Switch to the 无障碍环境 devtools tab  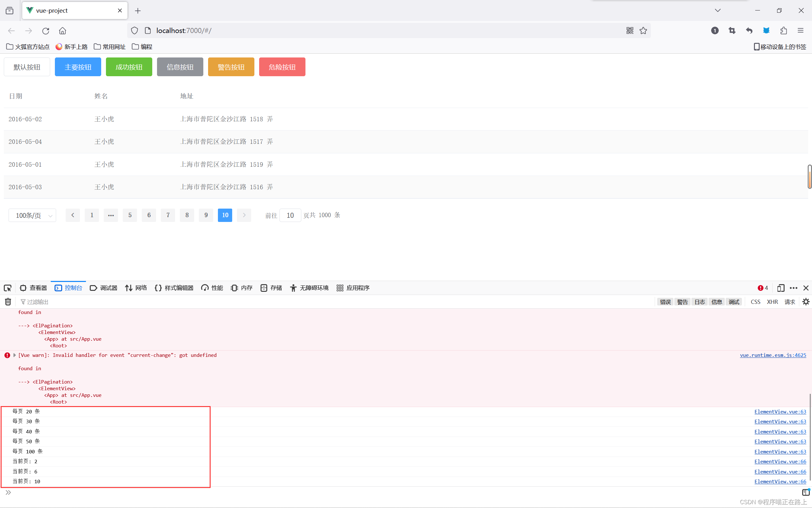309,288
